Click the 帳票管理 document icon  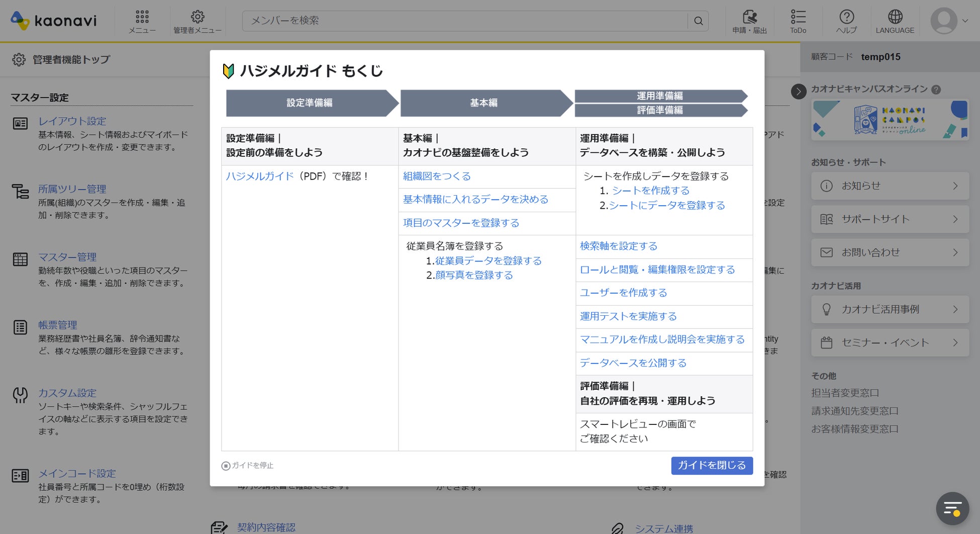click(x=20, y=327)
